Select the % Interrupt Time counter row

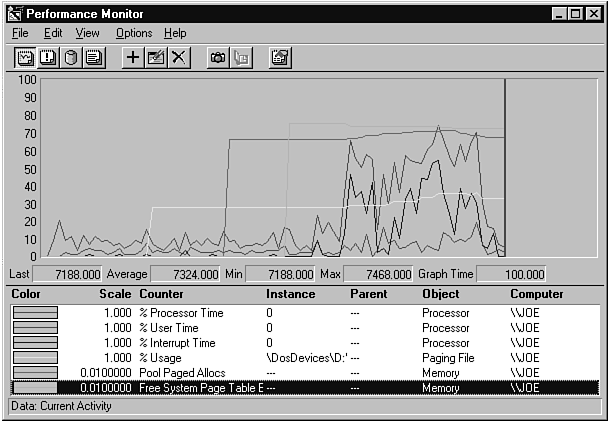[x=300, y=343]
